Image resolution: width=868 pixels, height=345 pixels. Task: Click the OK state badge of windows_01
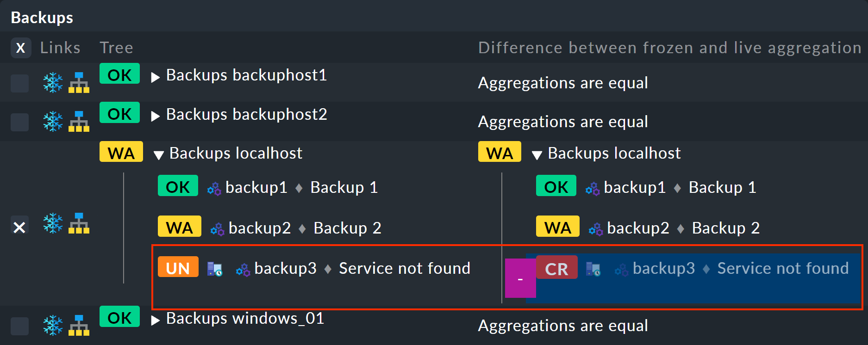point(119,316)
